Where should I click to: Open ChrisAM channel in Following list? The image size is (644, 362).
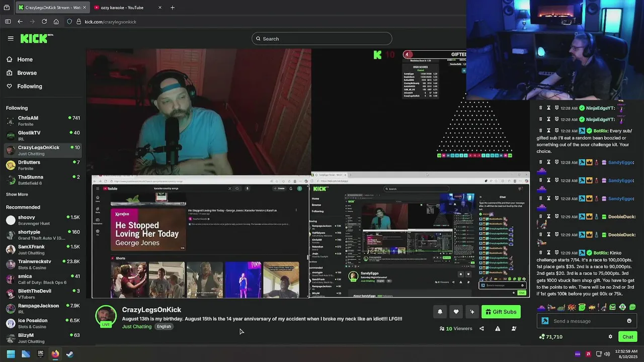pos(43,121)
